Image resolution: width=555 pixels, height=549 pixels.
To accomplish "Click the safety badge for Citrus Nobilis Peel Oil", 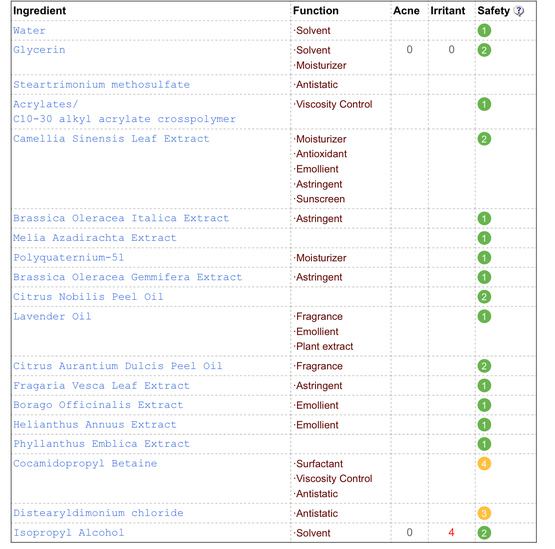I will [x=484, y=297].
